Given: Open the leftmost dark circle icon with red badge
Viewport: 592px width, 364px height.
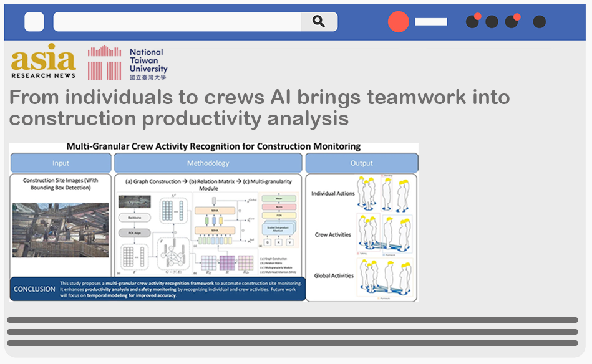Looking at the screenshot, I should point(473,22).
